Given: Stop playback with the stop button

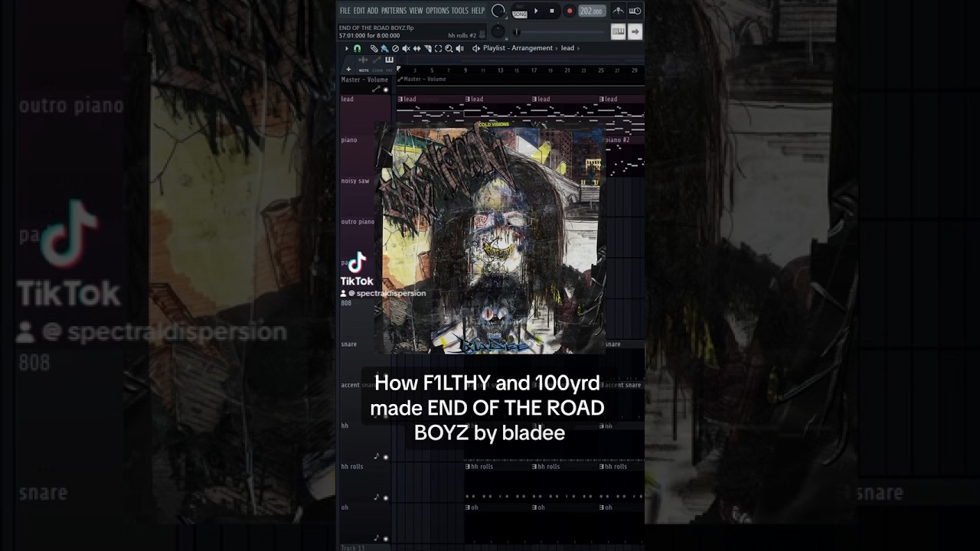Looking at the screenshot, I should click(552, 11).
